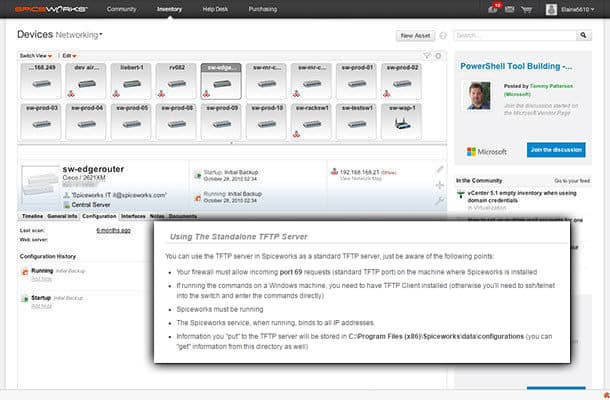610x400 pixels.
Task: Select the sw-prod-03 device tile
Action: click(41, 121)
